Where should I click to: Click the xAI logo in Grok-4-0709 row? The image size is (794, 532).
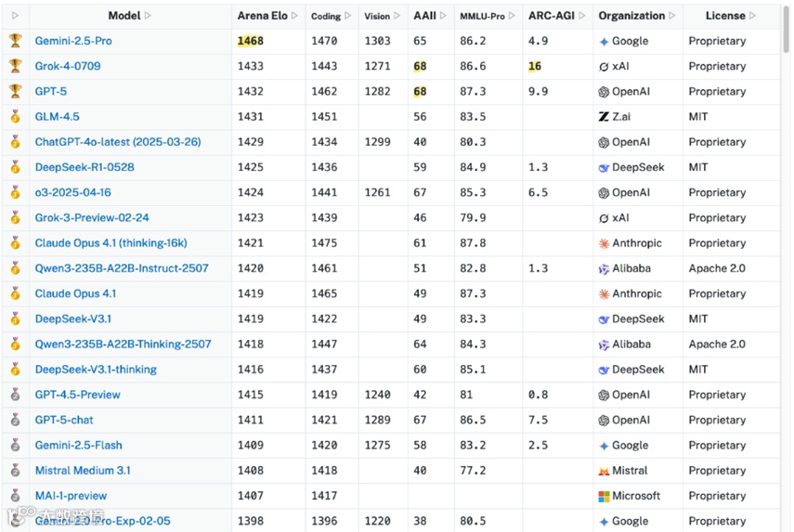coord(604,66)
